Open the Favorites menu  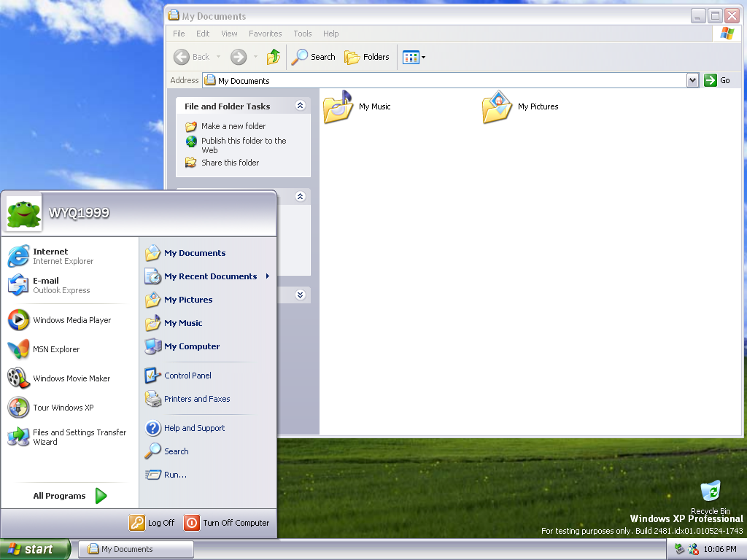coord(265,34)
